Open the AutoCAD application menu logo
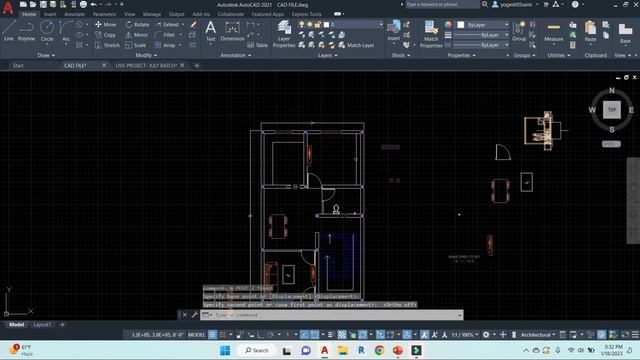 [8, 7]
